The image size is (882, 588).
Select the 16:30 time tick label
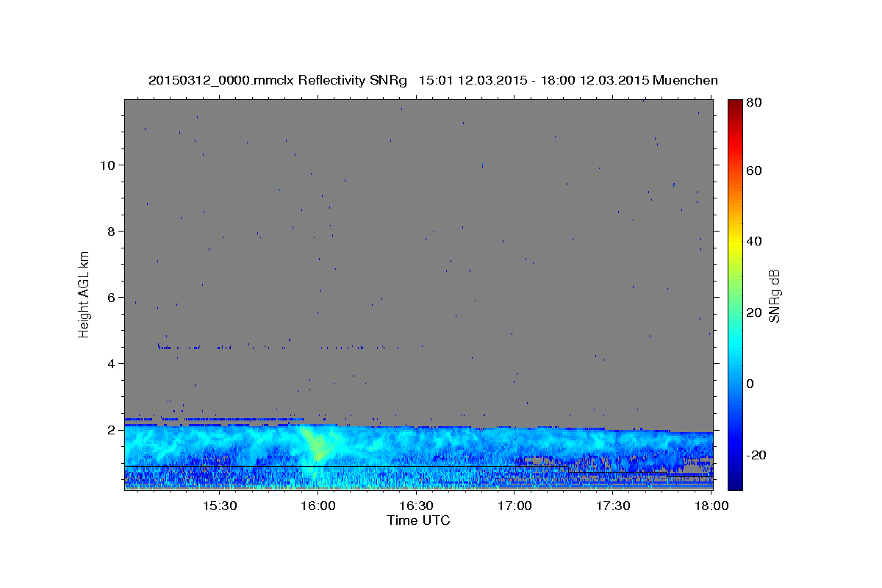tap(417, 506)
